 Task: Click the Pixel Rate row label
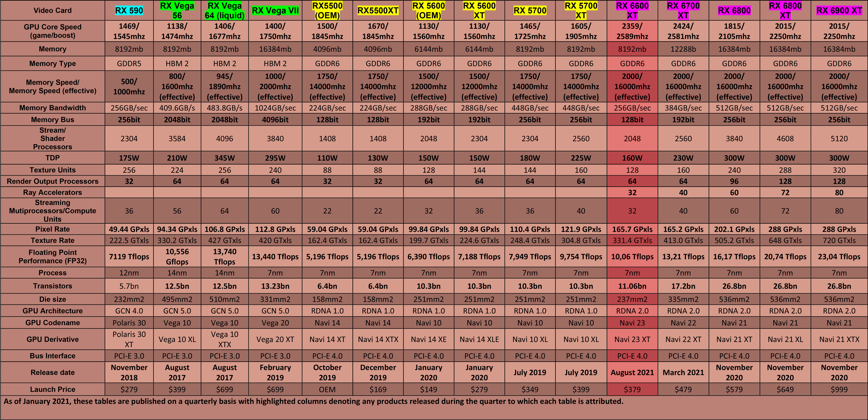click(53, 229)
